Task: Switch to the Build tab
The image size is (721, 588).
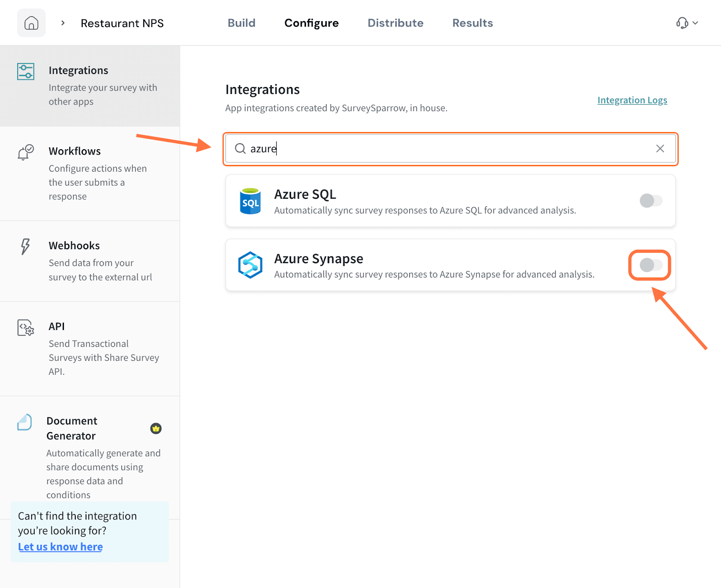Action: tap(242, 23)
